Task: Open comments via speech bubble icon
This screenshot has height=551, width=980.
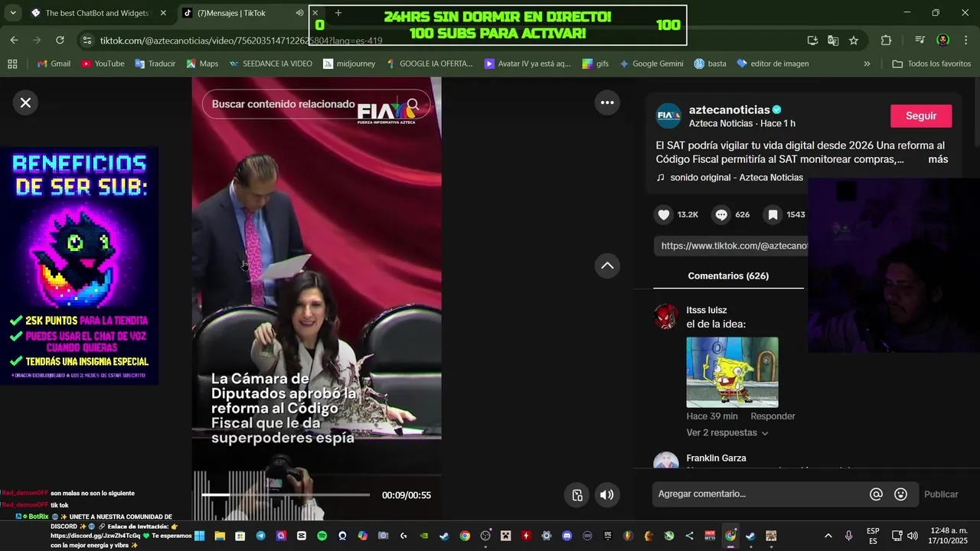Action: pos(721,215)
